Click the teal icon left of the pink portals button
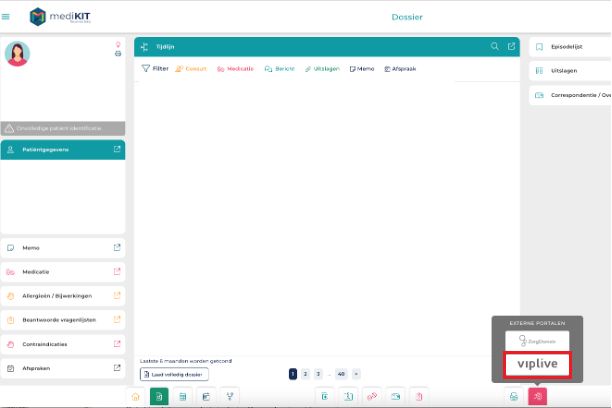The height and width of the screenshot is (408, 612). (x=514, y=397)
